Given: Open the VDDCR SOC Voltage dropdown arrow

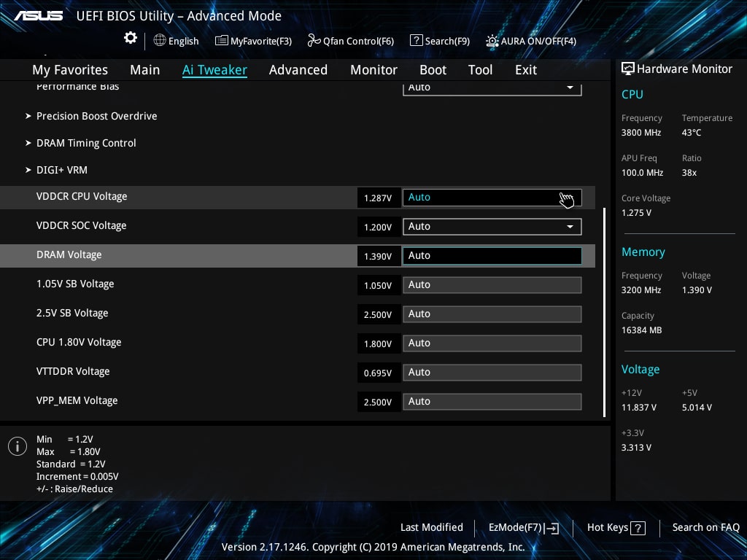Looking at the screenshot, I should [x=570, y=227].
